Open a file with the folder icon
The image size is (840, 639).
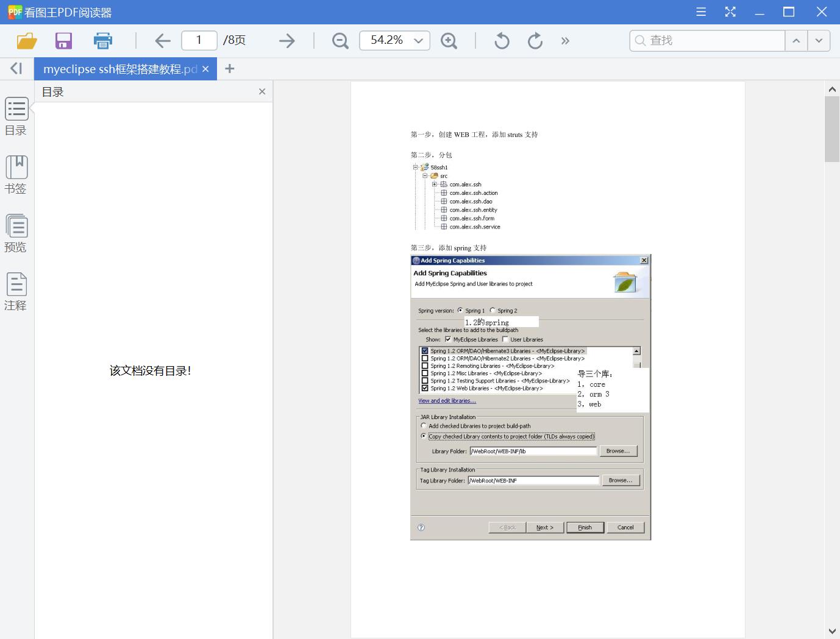click(x=27, y=41)
